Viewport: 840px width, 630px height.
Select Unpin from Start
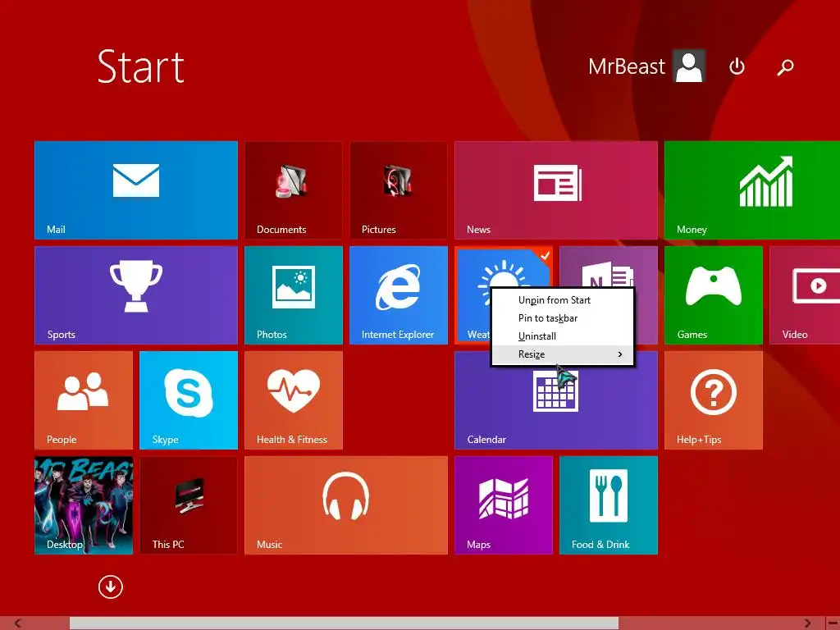pyautogui.click(x=563, y=300)
